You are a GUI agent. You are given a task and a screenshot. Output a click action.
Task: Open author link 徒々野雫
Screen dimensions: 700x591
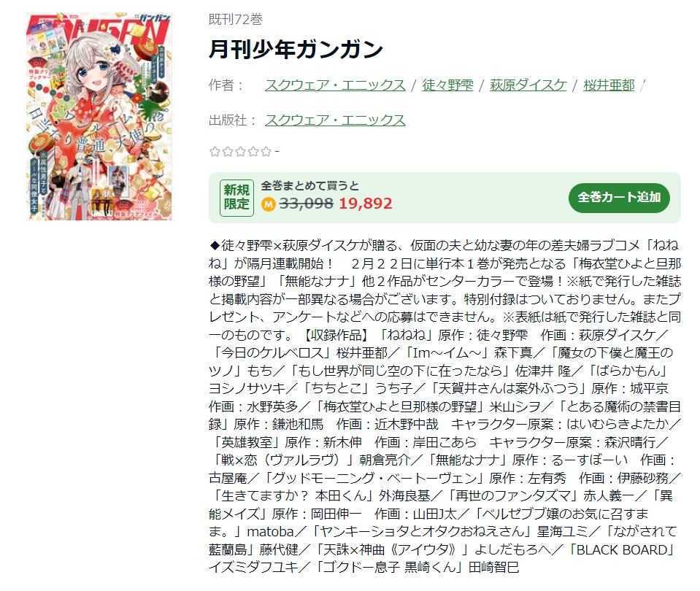tap(447, 85)
